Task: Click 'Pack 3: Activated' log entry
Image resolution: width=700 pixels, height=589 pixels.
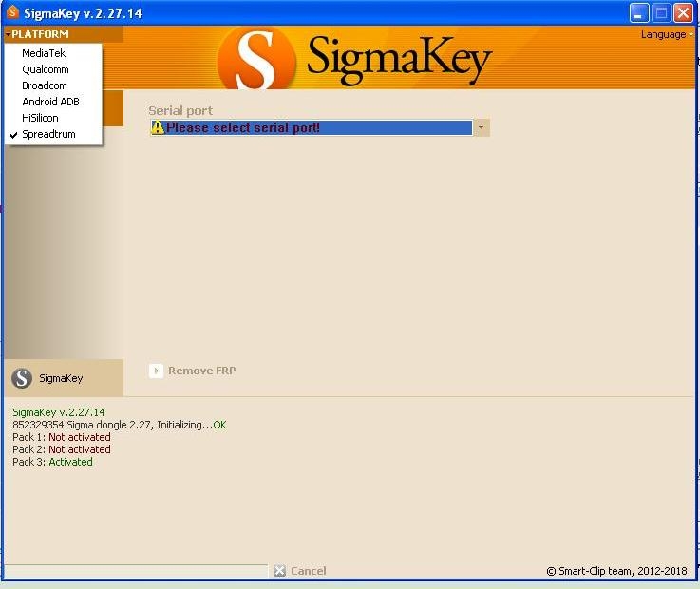Action: point(52,462)
